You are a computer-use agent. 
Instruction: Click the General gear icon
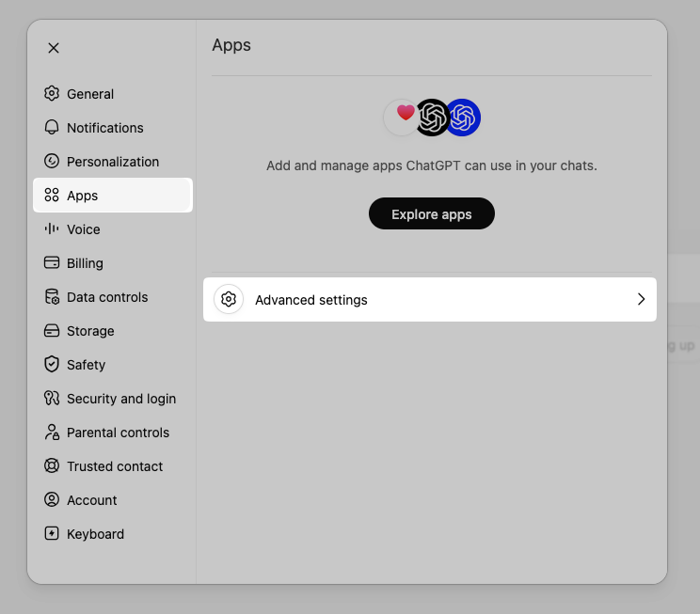pyautogui.click(x=52, y=93)
